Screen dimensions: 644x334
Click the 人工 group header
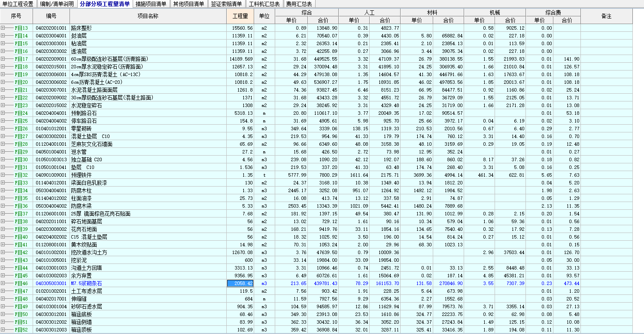pyautogui.click(x=369, y=13)
